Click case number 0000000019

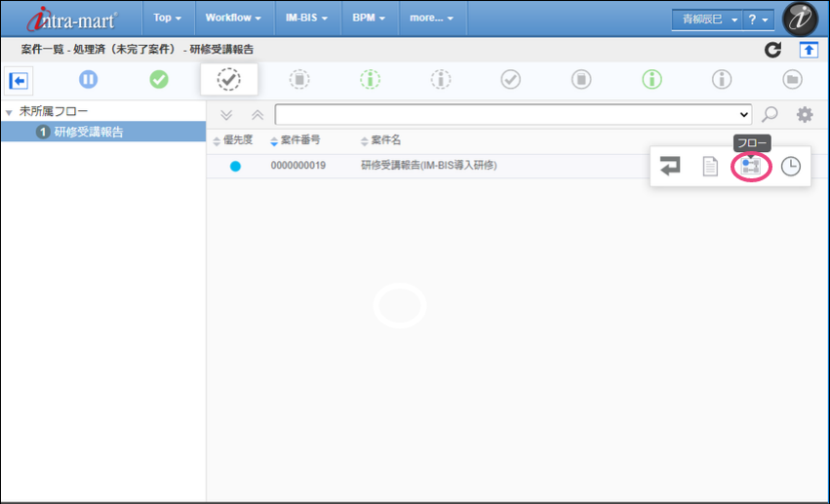coord(298,166)
